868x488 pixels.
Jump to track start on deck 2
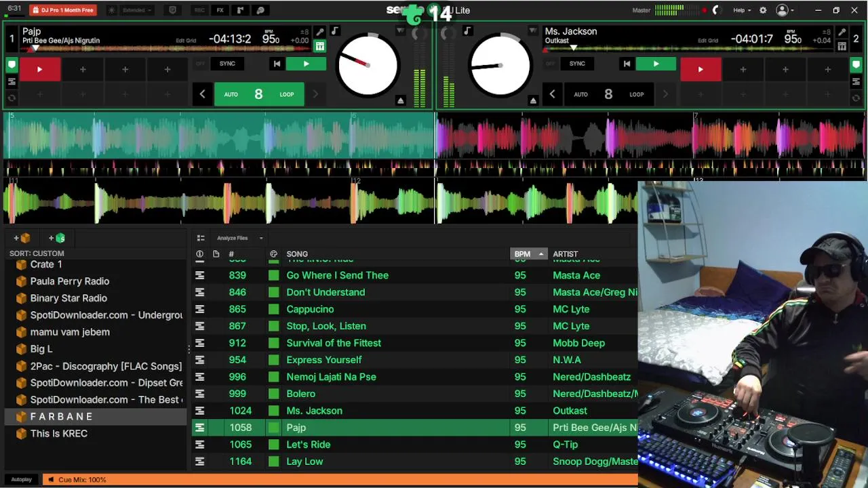627,64
